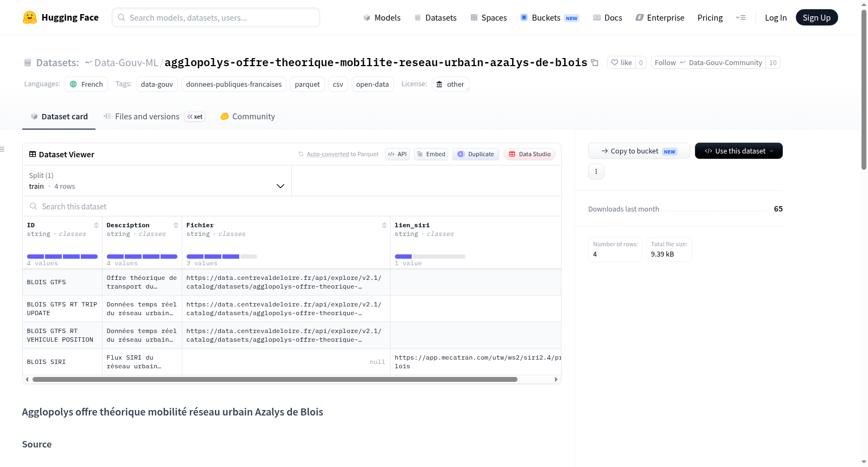Copy the dataset name with the copy icon
Screen dimensions: 868x467
point(595,62)
